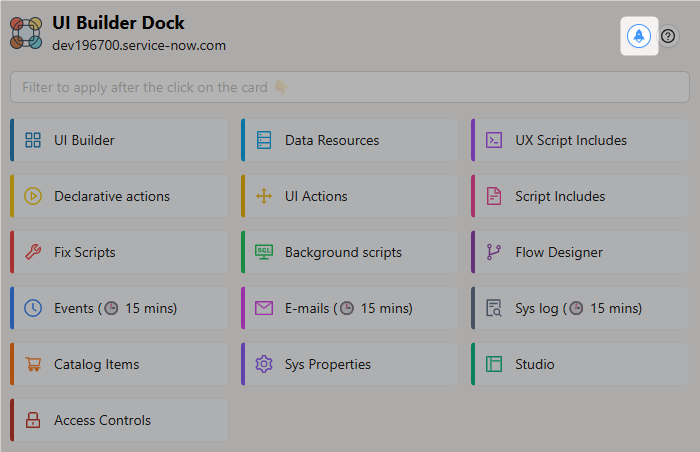Screen dimensions: 700x452
Task: Click the Fix Scripts wrench icon
Action: (33, 252)
